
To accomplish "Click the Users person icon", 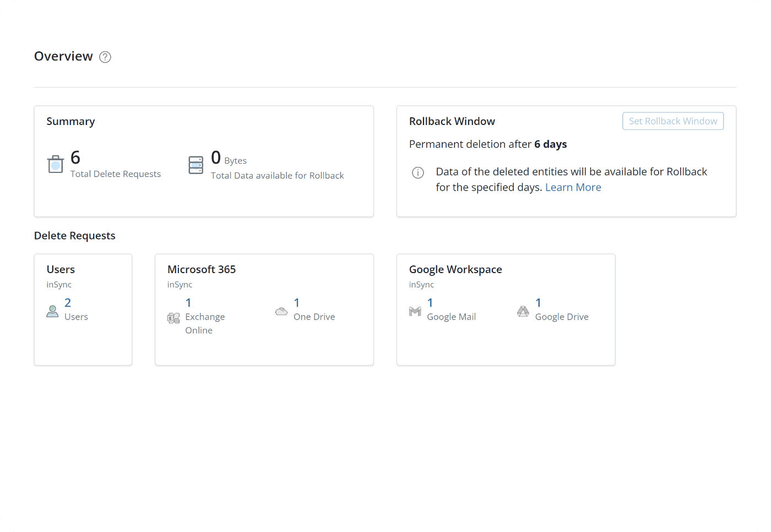I will 52,311.
